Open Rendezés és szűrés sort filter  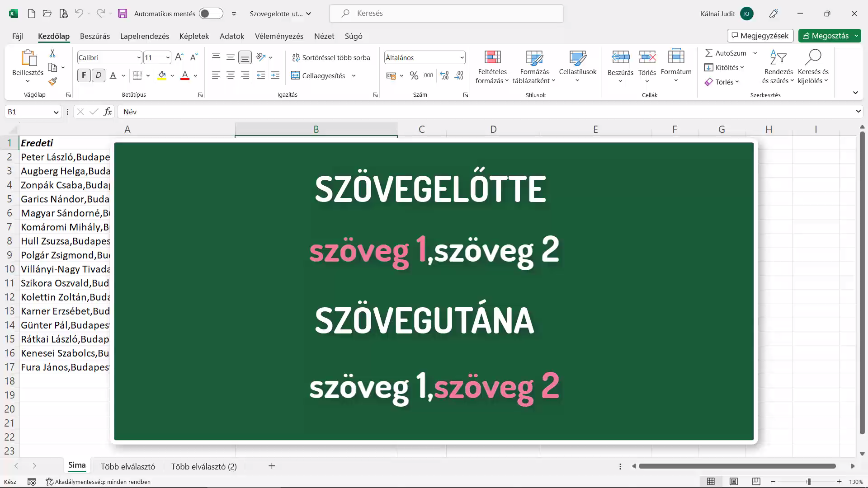[x=778, y=67]
